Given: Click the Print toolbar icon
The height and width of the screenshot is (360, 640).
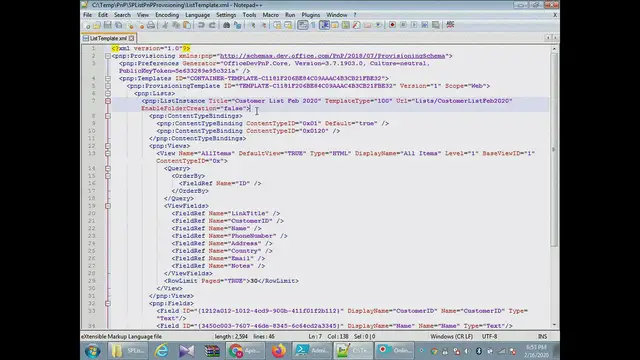Looking at the screenshot, I should coord(151,25).
